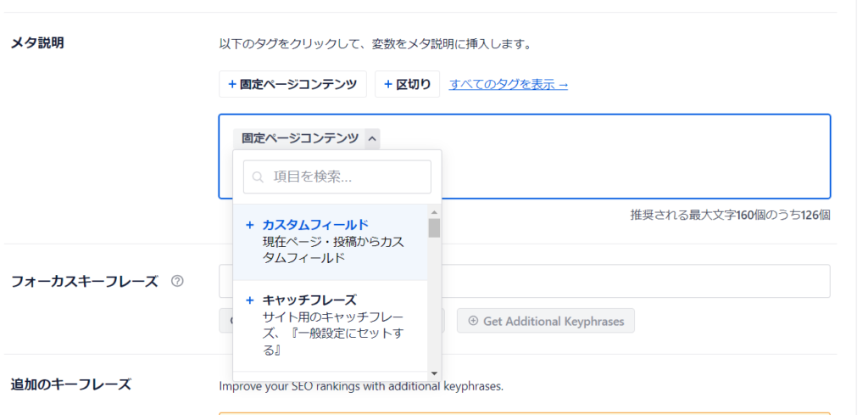Open the help icon next to フォーカスキーフレーズ

click(177, 281)
